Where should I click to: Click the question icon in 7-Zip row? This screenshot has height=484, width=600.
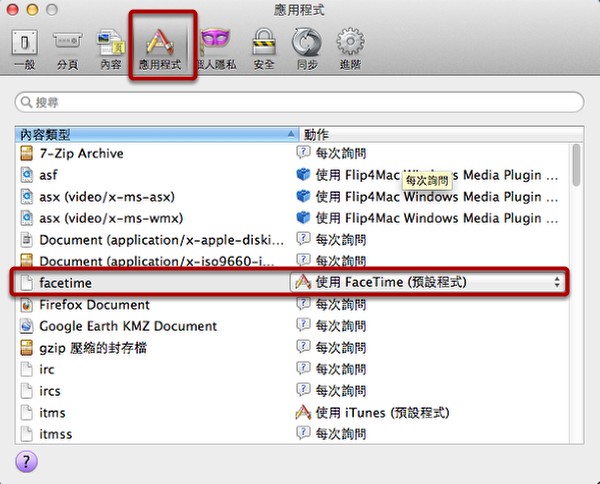[303, 153]
